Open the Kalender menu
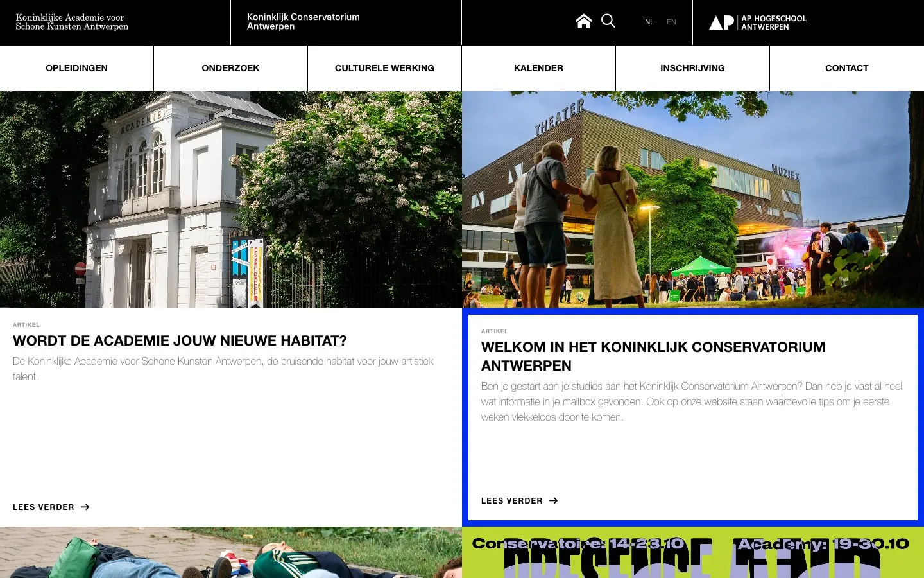The height and width of the screenshot is (578, 924). (x=539, y=68)
